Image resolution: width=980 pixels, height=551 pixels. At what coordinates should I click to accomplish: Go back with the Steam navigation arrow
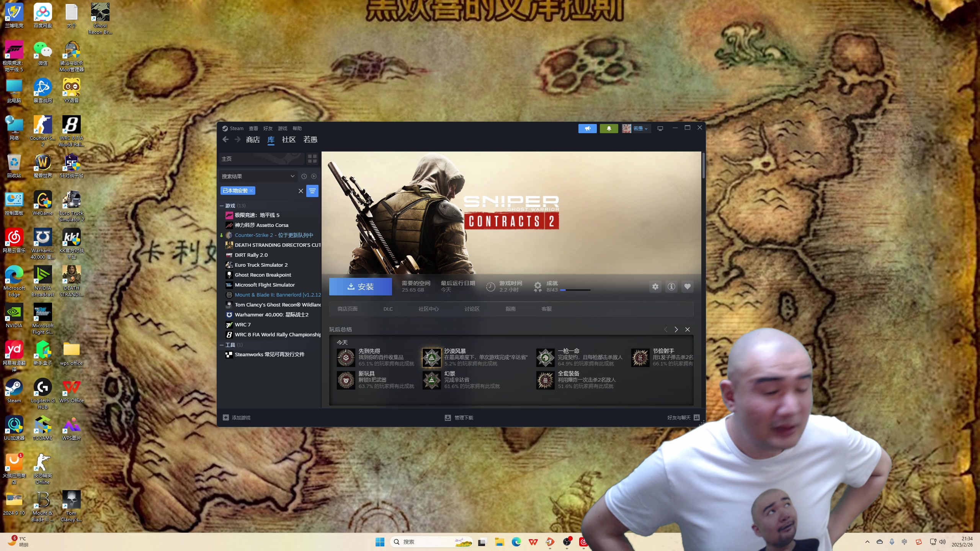point(225,140)
